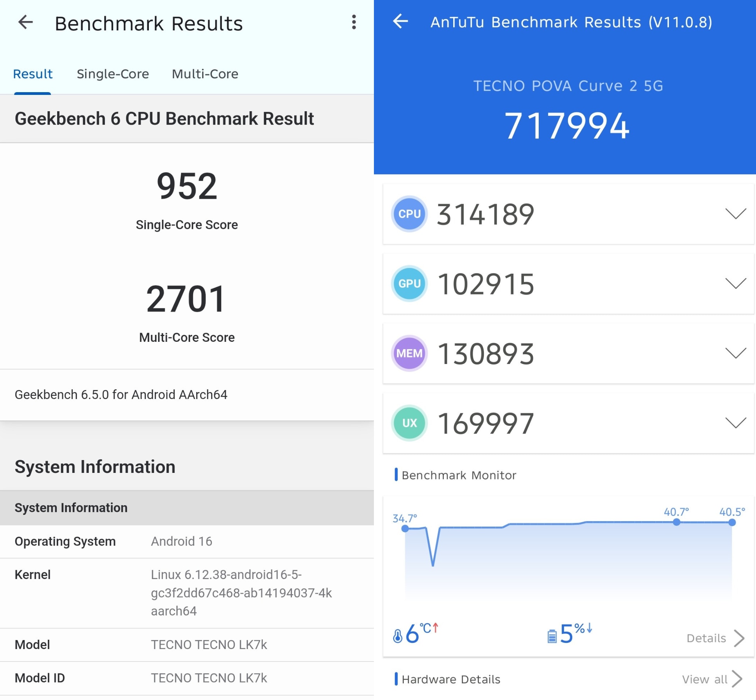Switch to the Multi-Core tab
This screenshot has height=700, width=756.
pos(205,74)
